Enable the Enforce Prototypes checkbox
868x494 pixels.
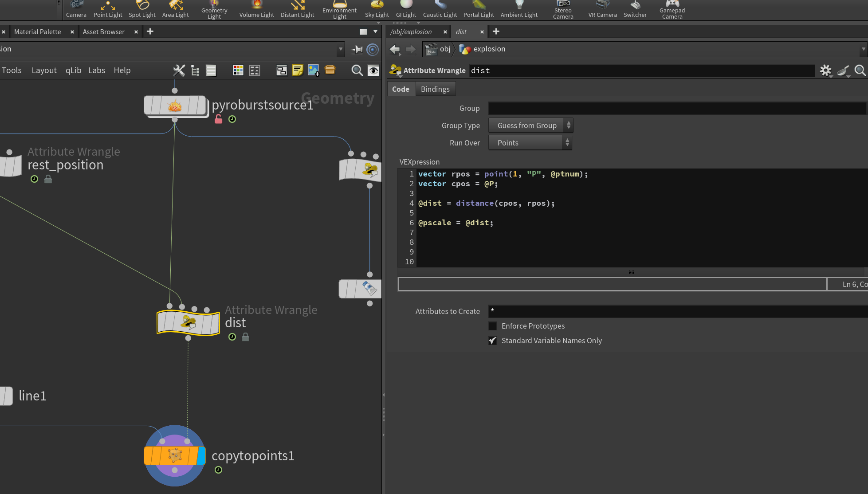pos(492,326)
